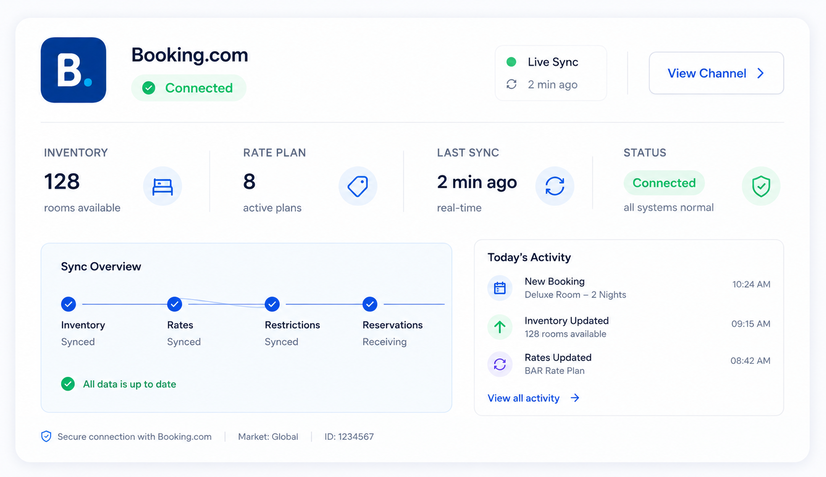Click the Connected badge under Booking.com title
Viewport: 826px width, 477px height.
coord(189,87)
